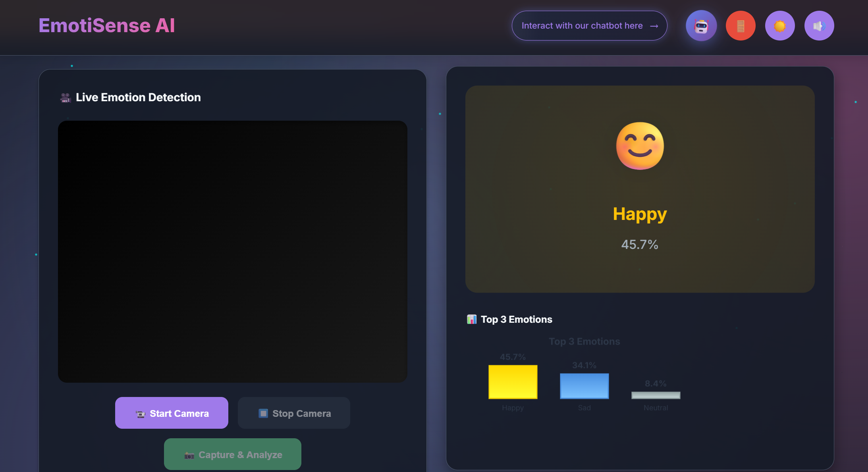
Task: Click the smiling Happy emoji face
Action: [x=640, y=146]
